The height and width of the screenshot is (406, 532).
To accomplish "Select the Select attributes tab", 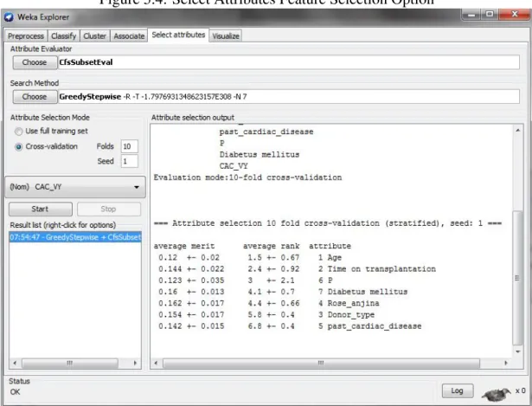I will [x=178, y=35].
